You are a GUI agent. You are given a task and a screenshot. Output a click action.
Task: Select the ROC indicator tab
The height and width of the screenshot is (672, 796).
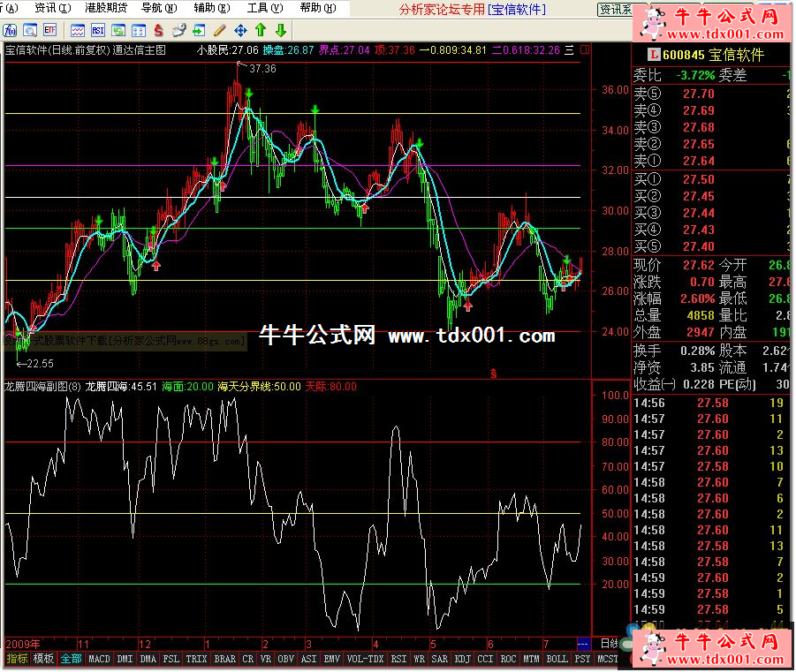(508, 659)
